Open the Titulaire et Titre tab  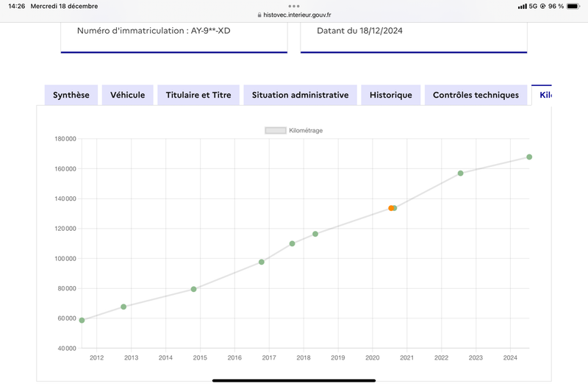click(x=198, y=95)
